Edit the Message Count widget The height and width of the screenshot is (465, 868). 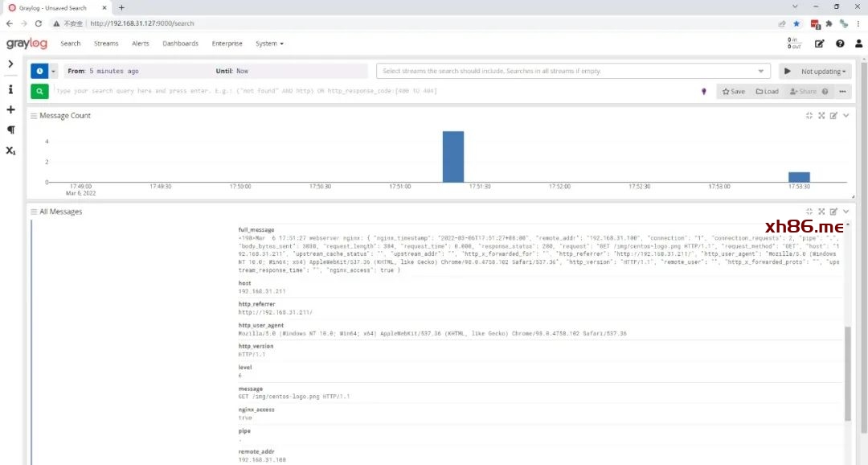(833, 116)
